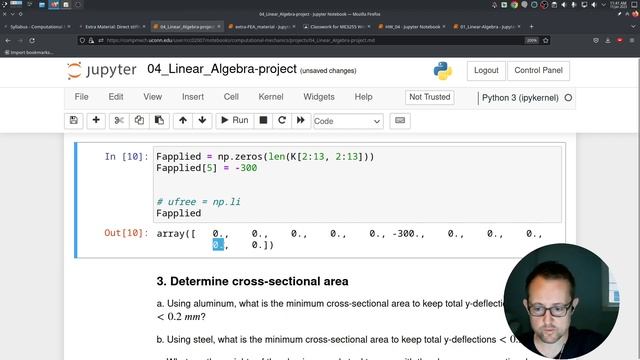
Task: Open the View menu
Action: [x=153, y=97]
